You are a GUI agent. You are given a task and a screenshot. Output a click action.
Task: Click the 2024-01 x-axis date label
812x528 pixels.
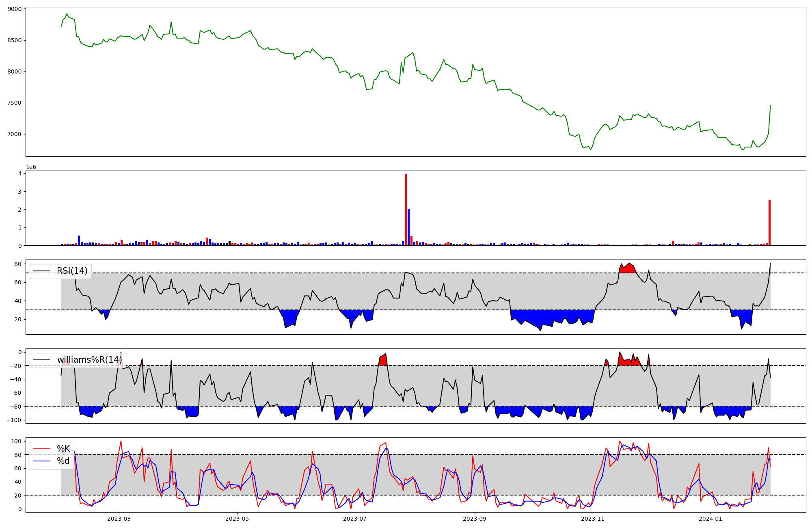[x=711, y=519]
